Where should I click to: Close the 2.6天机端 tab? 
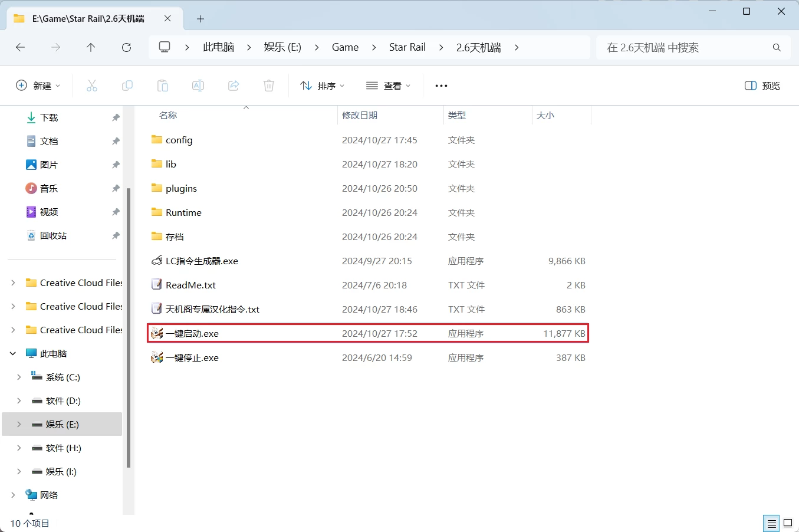click(x=167, y=18)
